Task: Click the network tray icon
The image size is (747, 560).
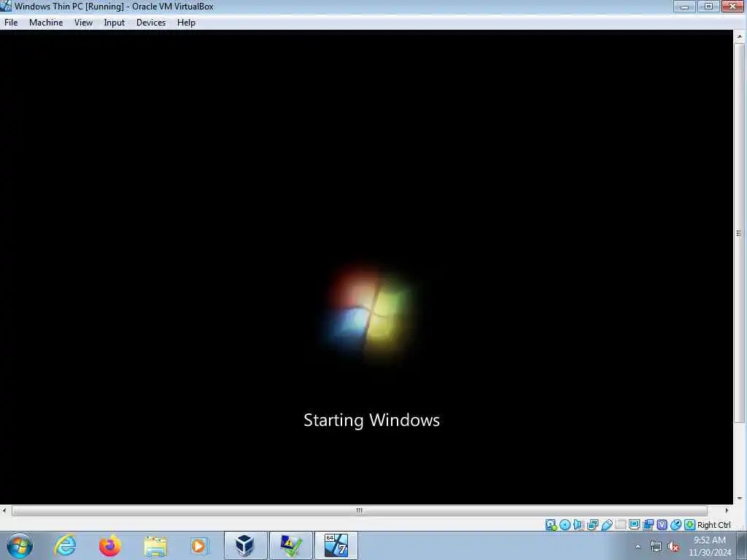Action: [x=656, y=547]
